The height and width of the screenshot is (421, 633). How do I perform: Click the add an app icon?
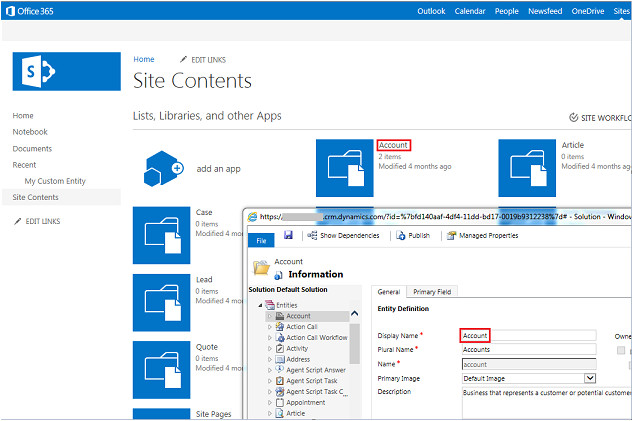coord(162,168)
